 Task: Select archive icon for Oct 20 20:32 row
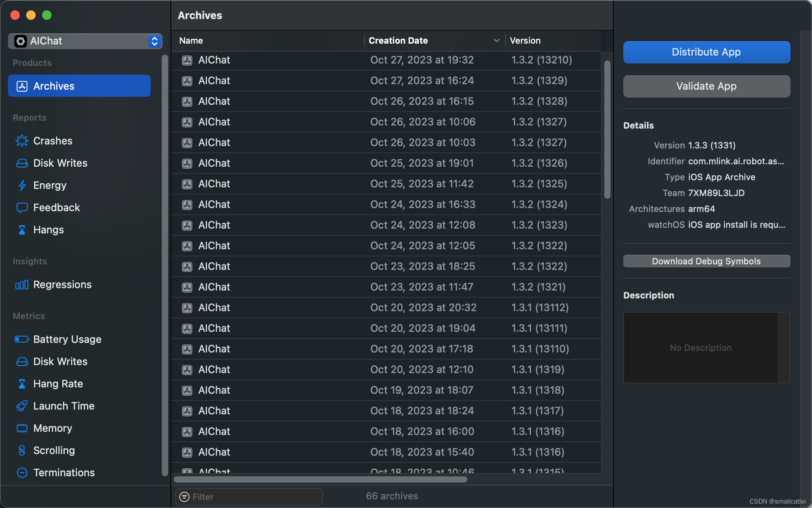coord(187,308)
